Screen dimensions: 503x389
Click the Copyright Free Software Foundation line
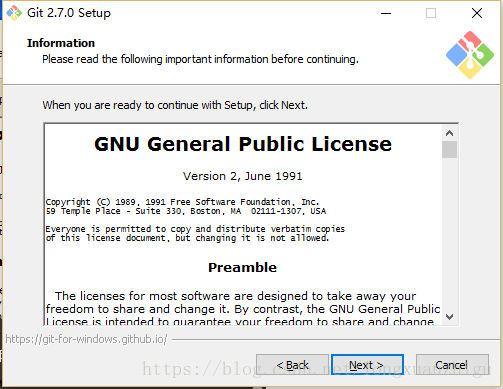(x=182, y=202)
